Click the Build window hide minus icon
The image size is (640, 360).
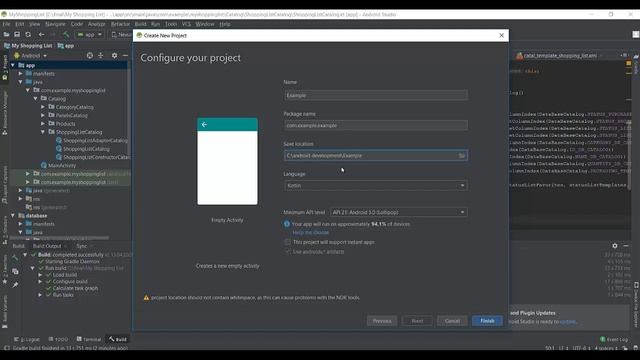click(x=626, y=246)
